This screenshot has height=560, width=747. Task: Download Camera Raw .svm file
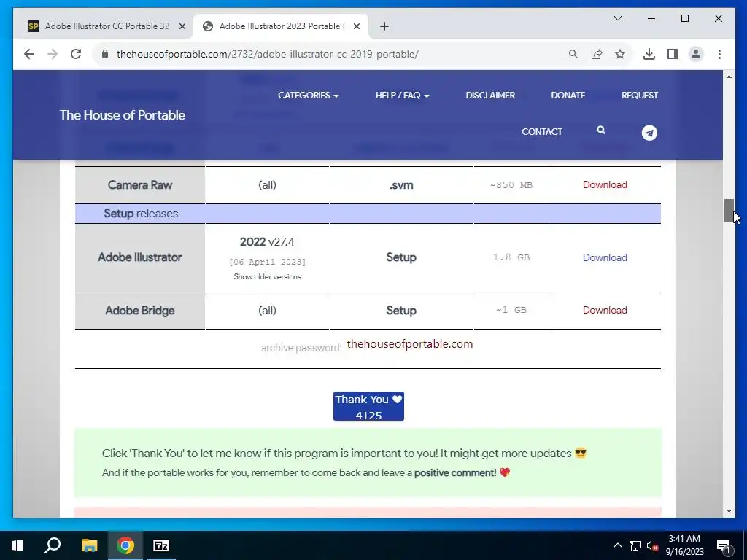[x=605, y=184]
